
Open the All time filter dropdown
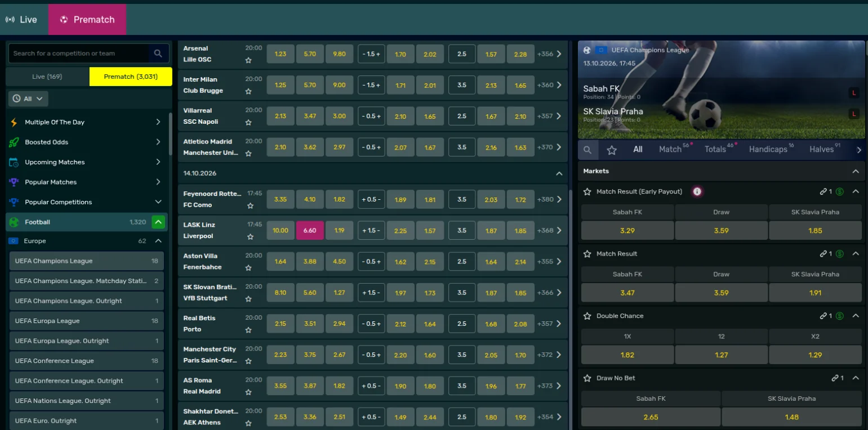click(28, 98)
